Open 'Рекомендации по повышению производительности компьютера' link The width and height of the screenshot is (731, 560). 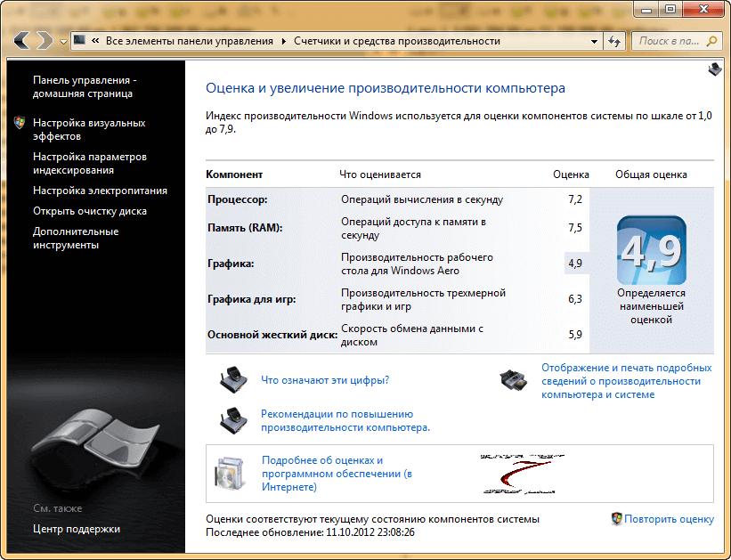click(x=345, y=420)
